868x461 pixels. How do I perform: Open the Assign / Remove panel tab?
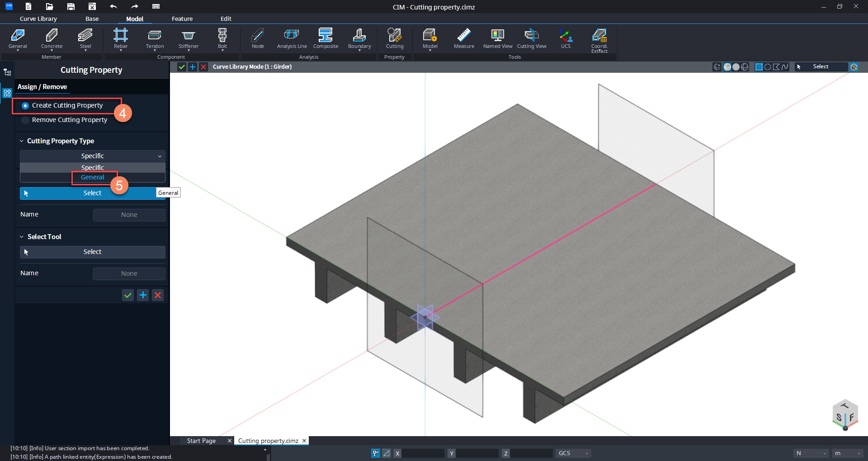(42, 87)
